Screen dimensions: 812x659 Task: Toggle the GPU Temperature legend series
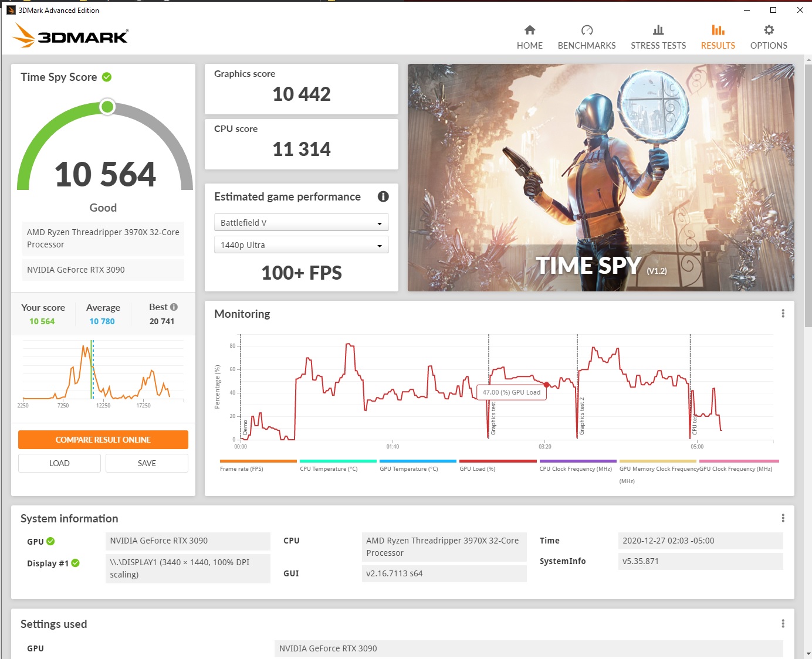point(418,466)
